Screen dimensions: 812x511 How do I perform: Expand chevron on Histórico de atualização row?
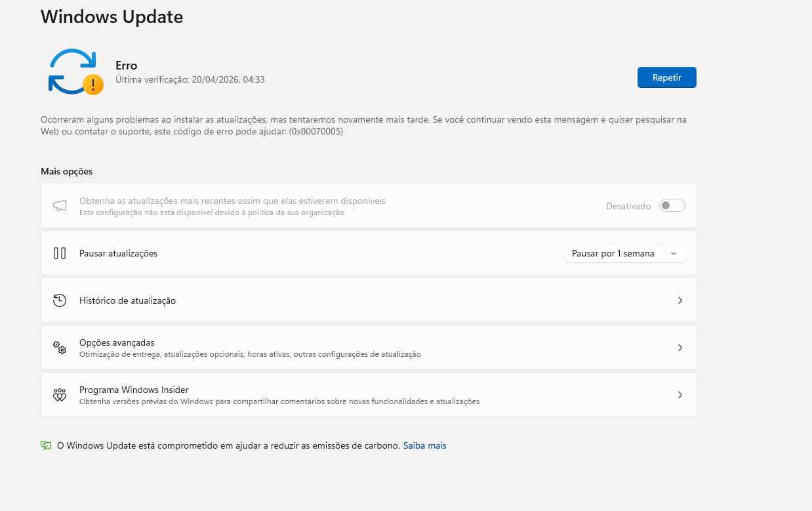coord(680,300)
